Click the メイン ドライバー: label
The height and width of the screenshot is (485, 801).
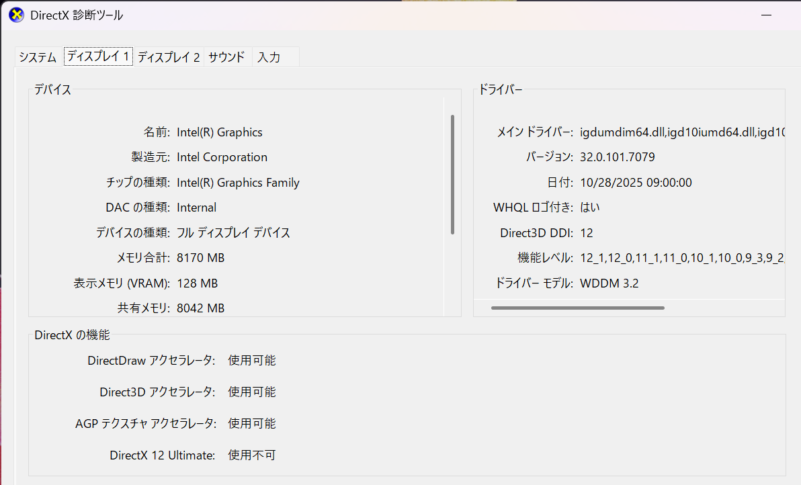535,132
